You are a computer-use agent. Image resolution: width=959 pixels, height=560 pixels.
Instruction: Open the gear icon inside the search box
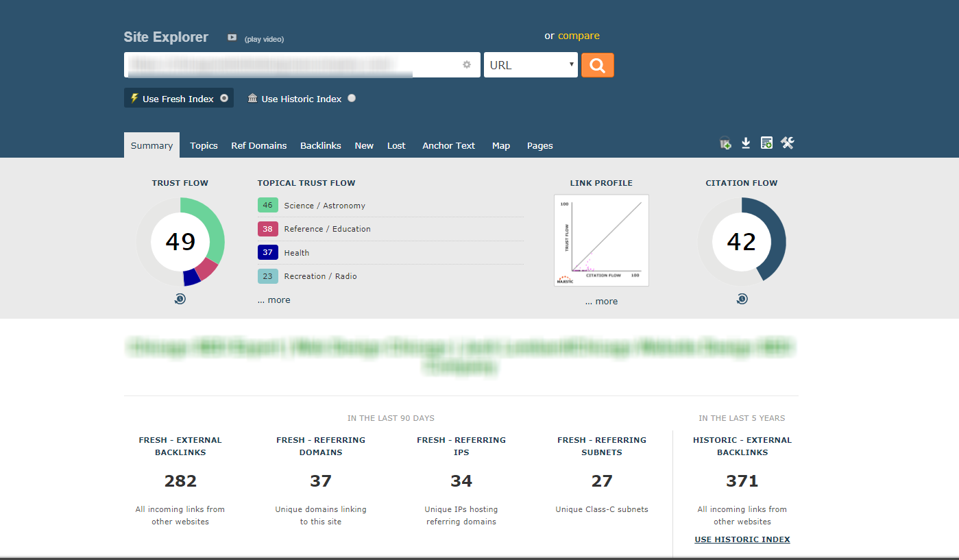[467, 64]
